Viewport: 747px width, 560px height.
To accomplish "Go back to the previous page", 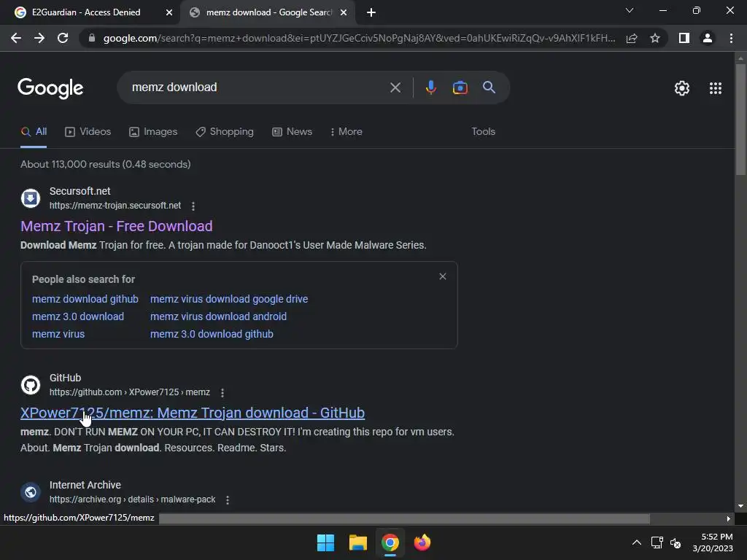I will tap(16, 38).
